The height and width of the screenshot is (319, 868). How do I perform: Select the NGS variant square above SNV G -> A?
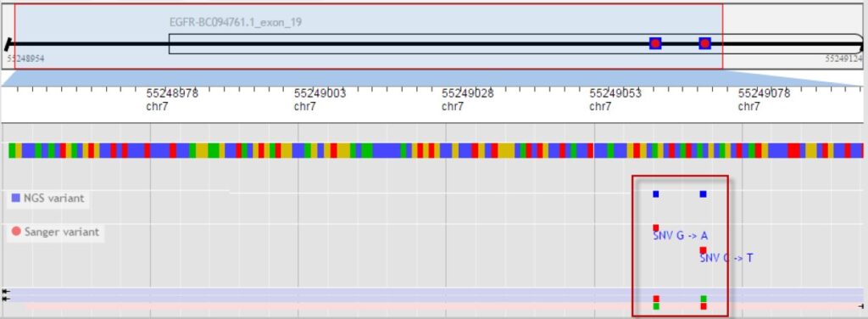point(656,193)
